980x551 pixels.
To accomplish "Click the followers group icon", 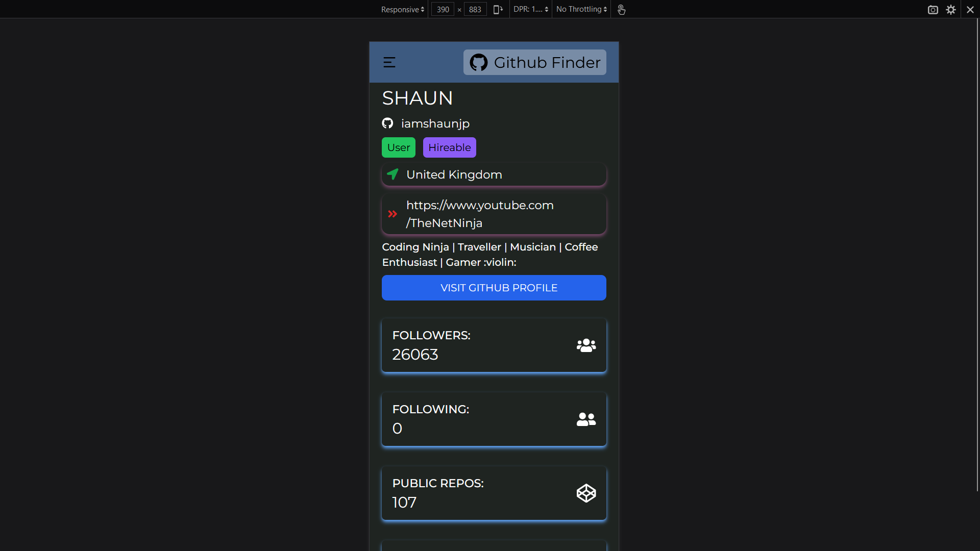I will point(586,345).
